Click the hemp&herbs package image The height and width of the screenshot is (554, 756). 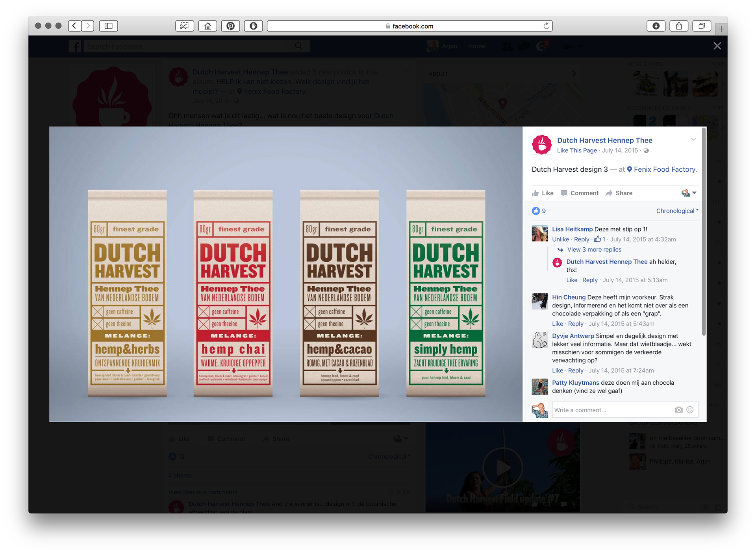point(127,293)
